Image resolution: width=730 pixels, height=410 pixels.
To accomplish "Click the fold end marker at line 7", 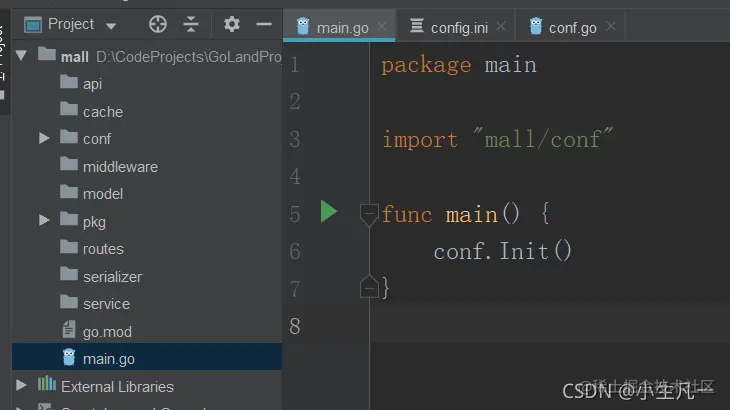I will pos(369,287).
